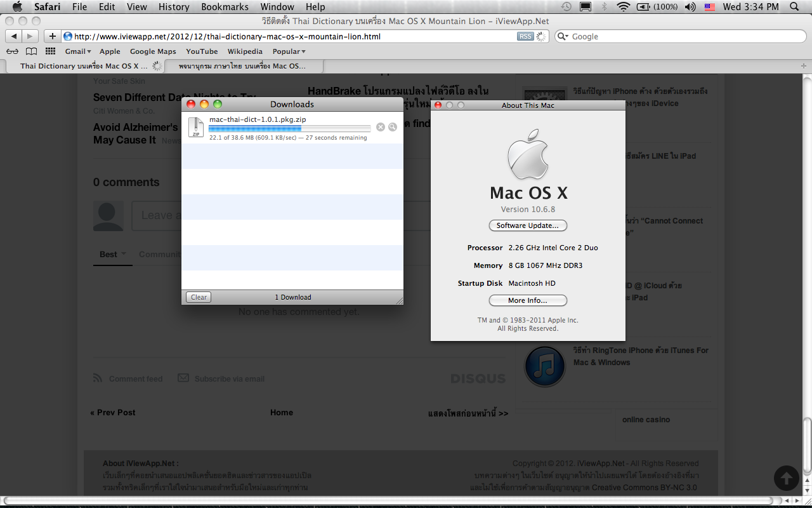Image resolution: width=812 pixels, height=508 pixels.
Task: Click the mac-thai-dict-1.0.1.pkg.zip filename
Action: point(258,119)
